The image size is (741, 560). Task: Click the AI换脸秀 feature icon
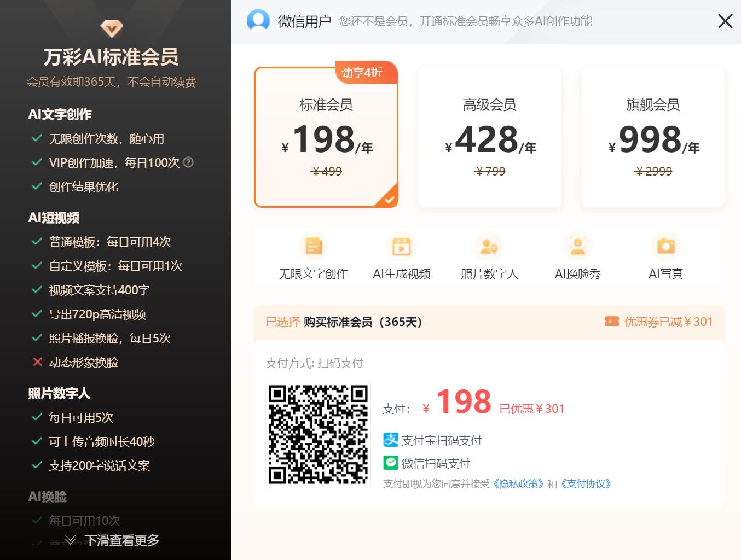tap(577, 246)
